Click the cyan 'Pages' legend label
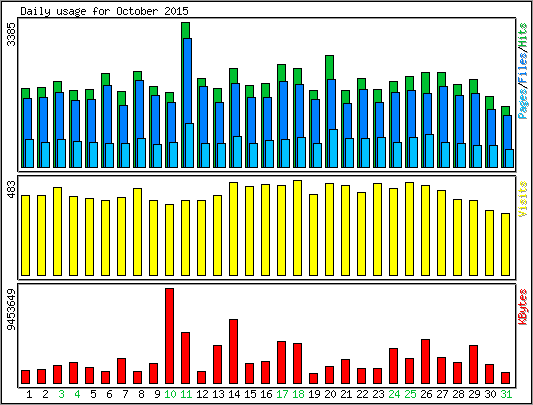 523,104
